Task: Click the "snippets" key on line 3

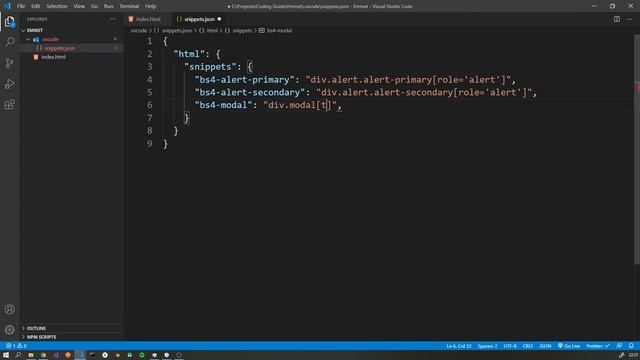Action: (x=210, y=67)
